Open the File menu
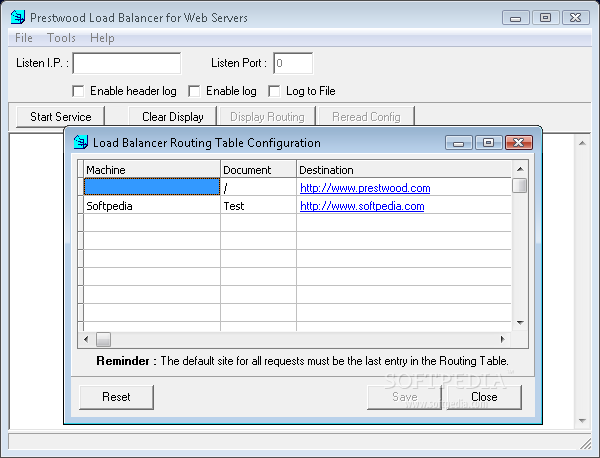The image size is (600, 458). click(x=24, y=38)
